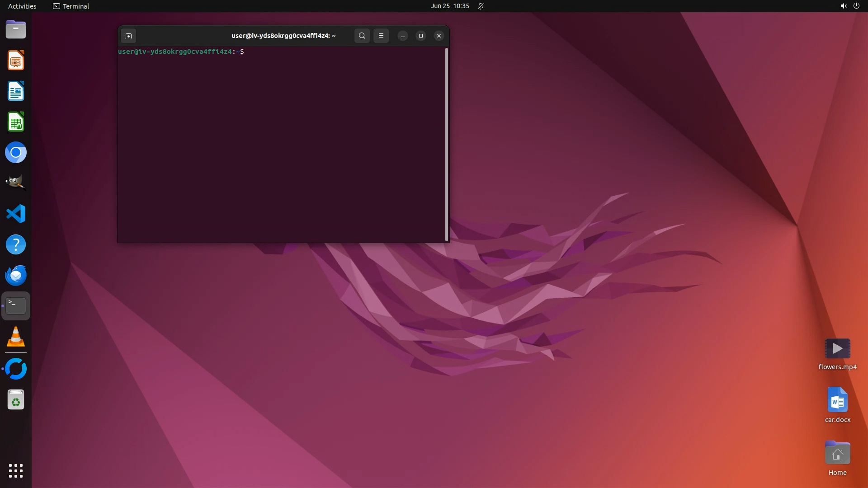Open the terminal hamburger menu

(381, 36)
